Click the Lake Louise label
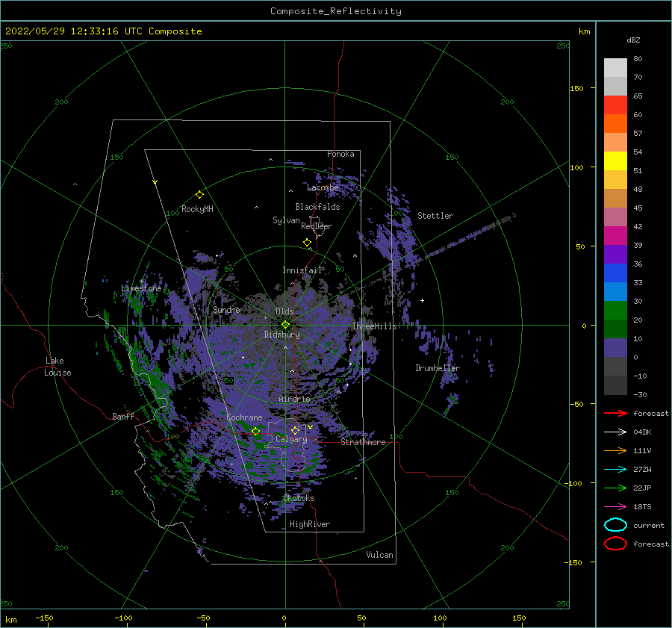672x628 pixels. [57, 367]
